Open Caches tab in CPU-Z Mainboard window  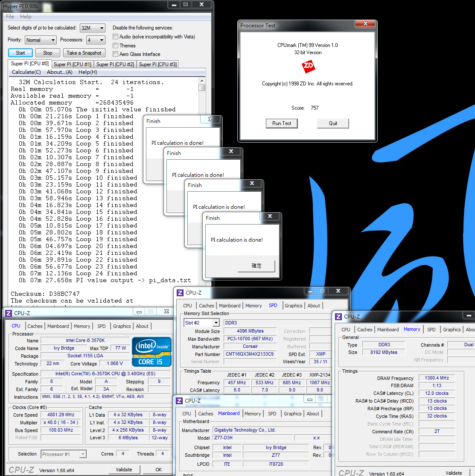pyautogui.click(x=205, y=414)
